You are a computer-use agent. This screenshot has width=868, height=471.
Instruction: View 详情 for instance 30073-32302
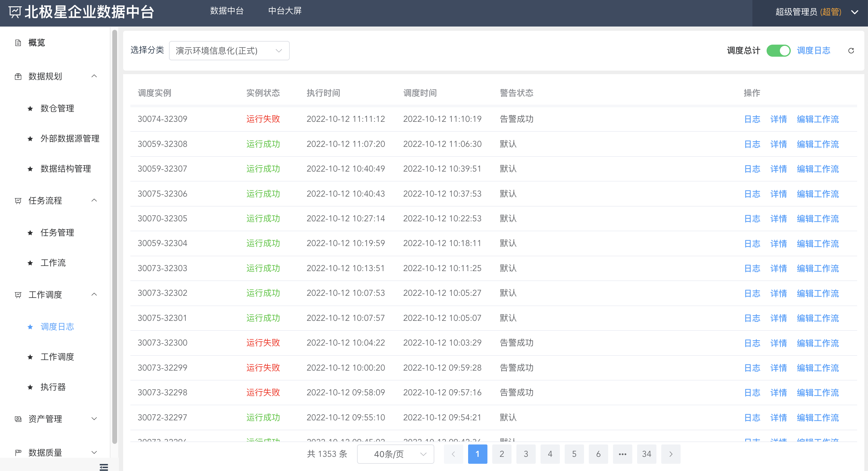(778, 293)
